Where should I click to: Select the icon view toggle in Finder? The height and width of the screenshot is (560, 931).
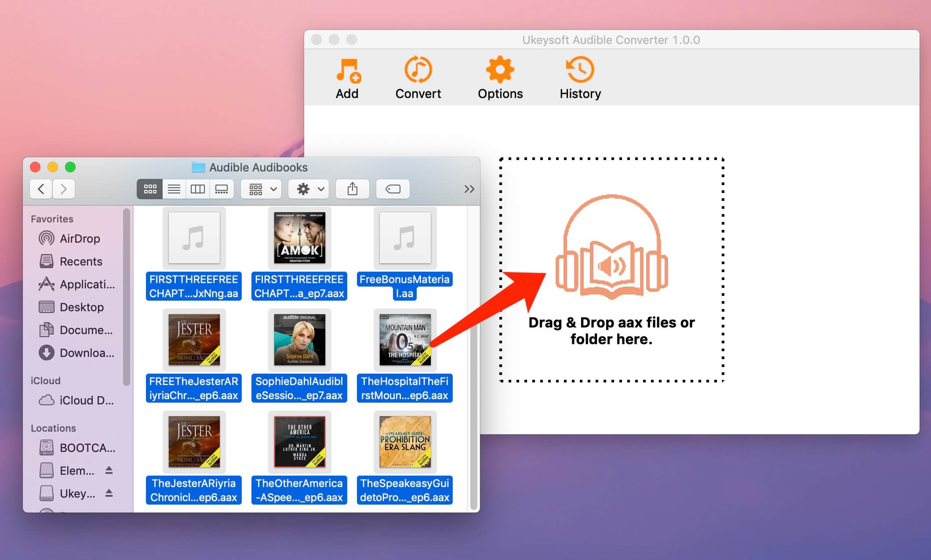click(149, 188)
